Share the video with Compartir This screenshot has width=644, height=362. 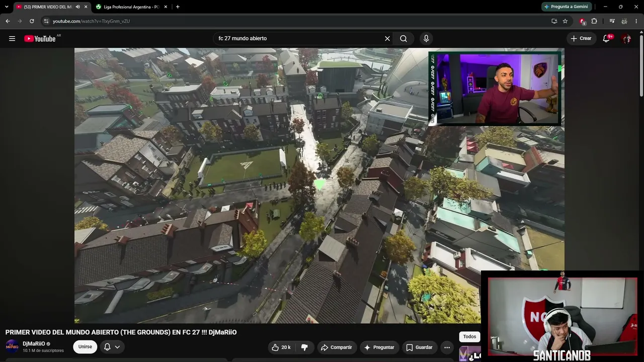click(337, 347)
